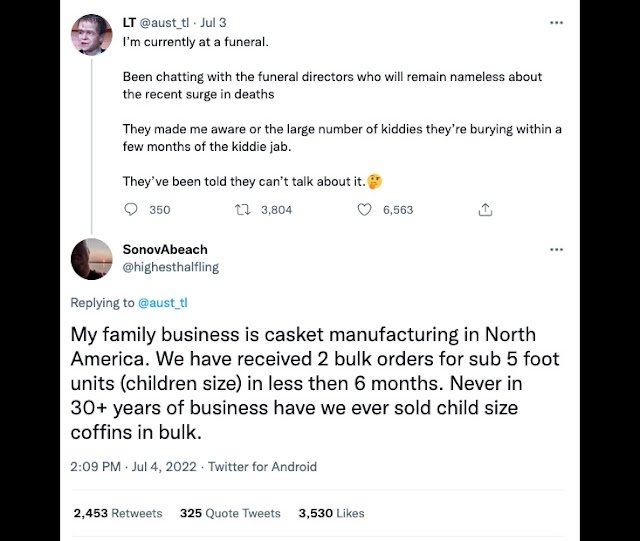The height and width of the screenshot is (541, 640).
Task: Open SonovAbeach display name link
Action: (165, 249)
